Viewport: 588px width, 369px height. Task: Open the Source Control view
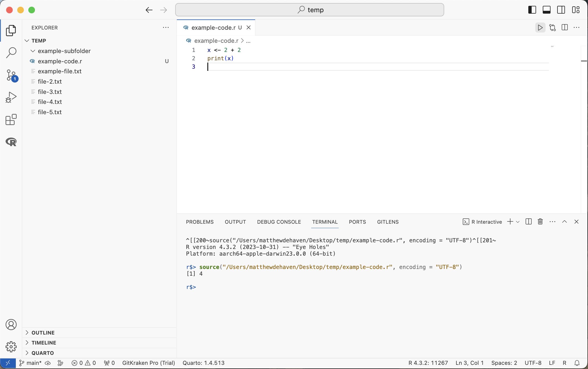11,75
